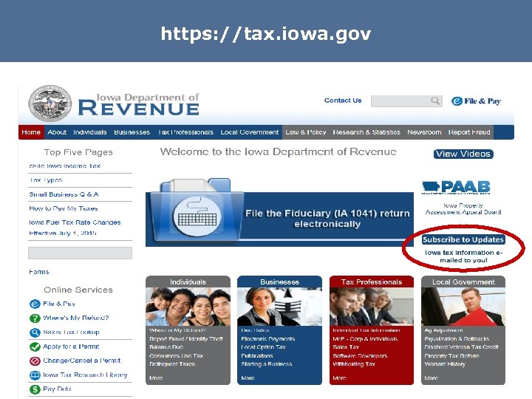Click the Iowa Tax Research Library book icon

click(35, 375)
